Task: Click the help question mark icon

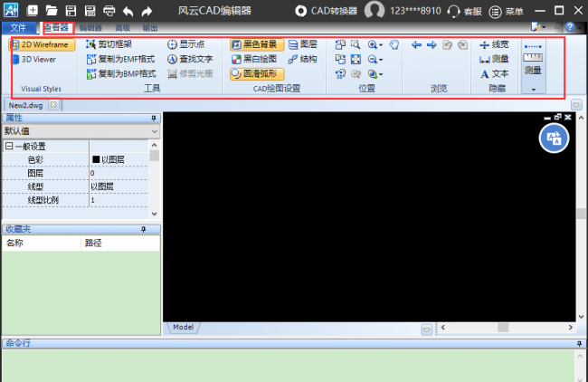Action: [570, 26]
